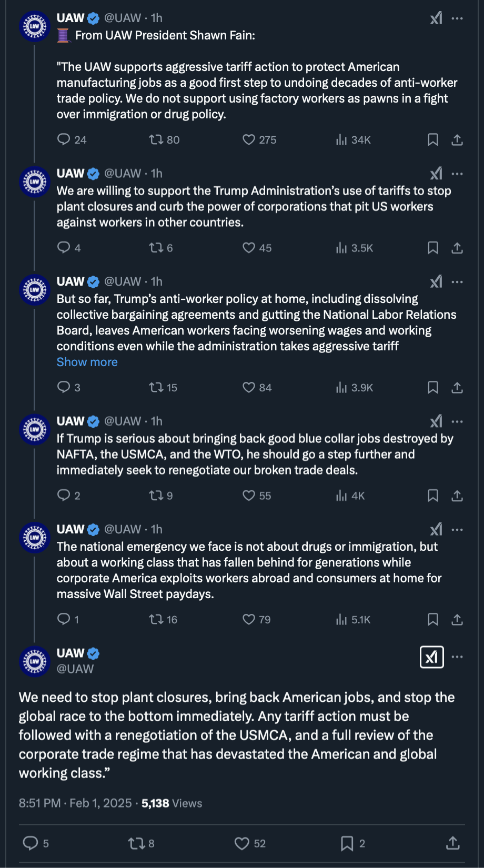
Task: Open more options on NAFTA tweet
Action: (x=457, y=421)
